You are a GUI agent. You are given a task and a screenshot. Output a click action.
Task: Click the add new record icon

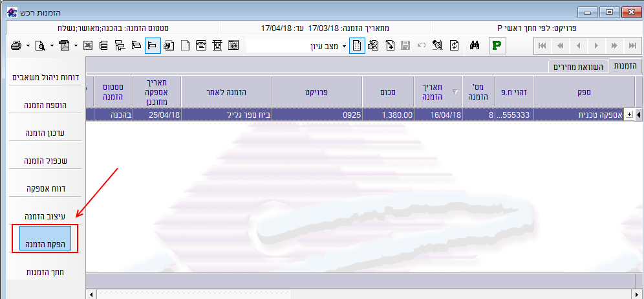[x=390, y=45]
